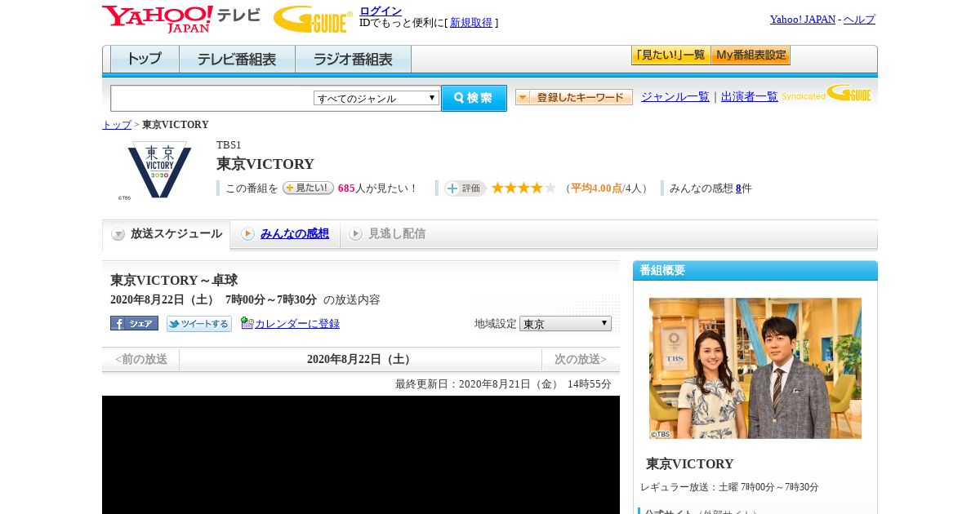
Task: Click the 評価 rating plus button
Action: (465, 188)
